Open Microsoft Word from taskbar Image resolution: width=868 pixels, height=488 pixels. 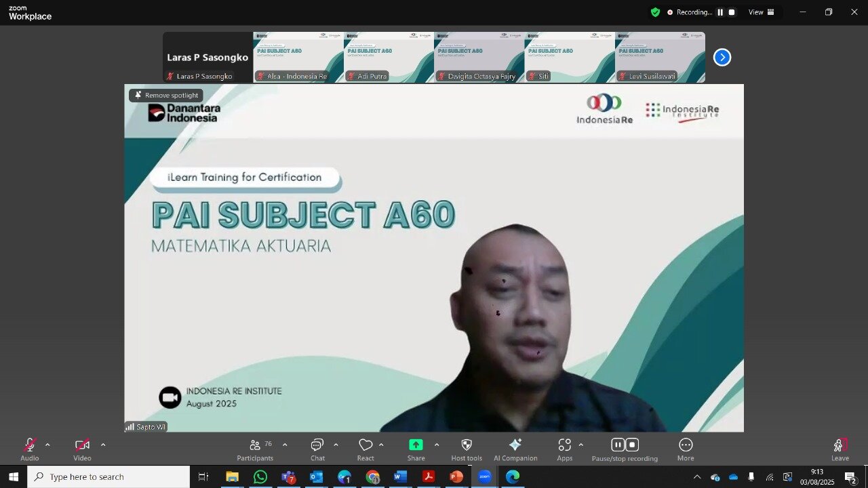tap(400, 477)
